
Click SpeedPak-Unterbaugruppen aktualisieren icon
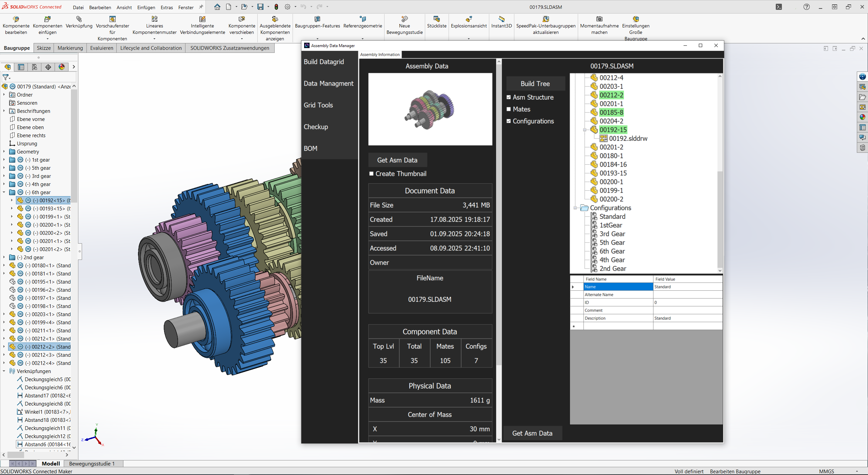(x=546, y=19)
